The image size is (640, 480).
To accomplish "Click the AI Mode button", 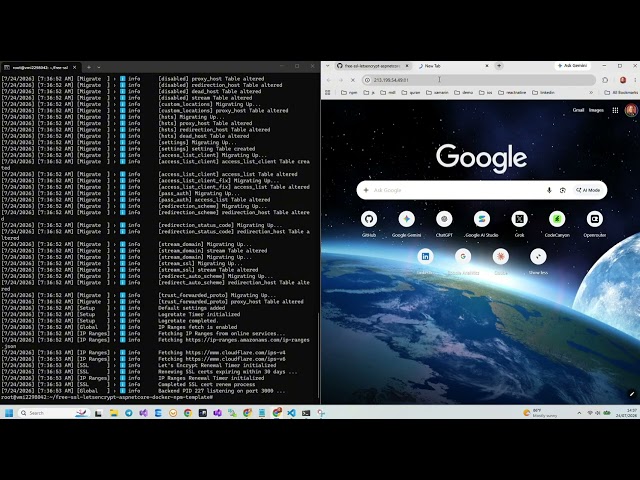I will [x=588, y=190].
